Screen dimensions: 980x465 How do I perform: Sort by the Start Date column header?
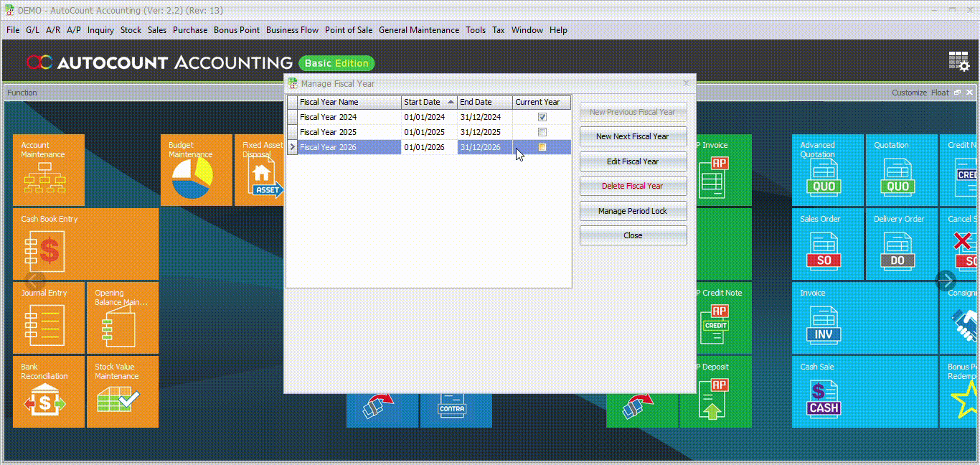coord(428,102)
